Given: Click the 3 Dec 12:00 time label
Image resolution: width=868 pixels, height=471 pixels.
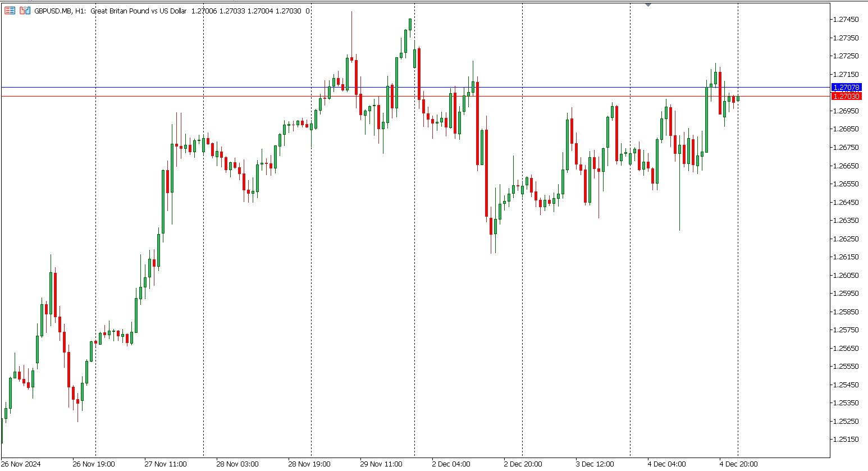Looking at the screenshot, I should point(595,464).
